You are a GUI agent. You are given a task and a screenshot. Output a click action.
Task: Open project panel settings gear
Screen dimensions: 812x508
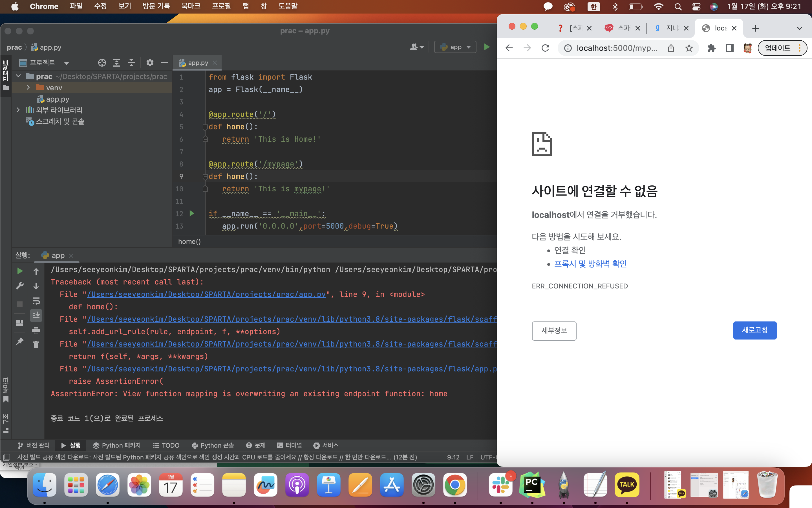(x=150, y=63)
